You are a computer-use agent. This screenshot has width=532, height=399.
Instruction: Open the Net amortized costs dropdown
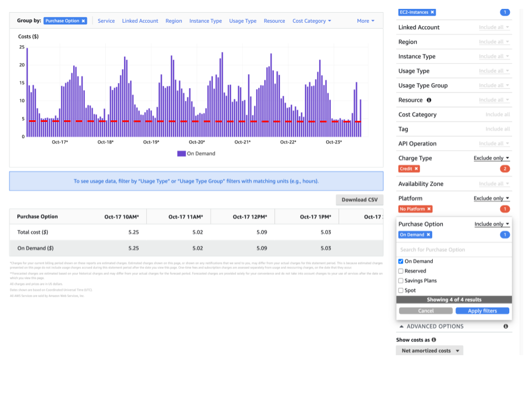coord(430,351)
